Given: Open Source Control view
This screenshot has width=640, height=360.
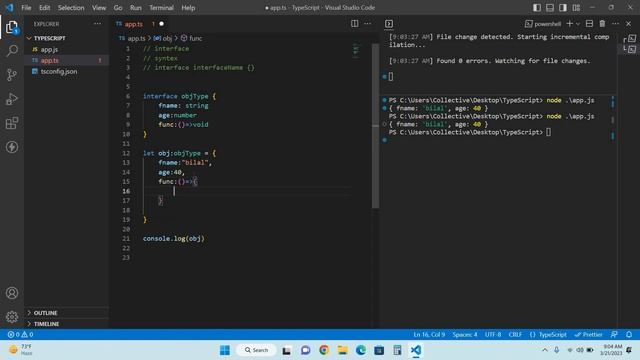Looking at the screenshot, I should tap(12, 75).
